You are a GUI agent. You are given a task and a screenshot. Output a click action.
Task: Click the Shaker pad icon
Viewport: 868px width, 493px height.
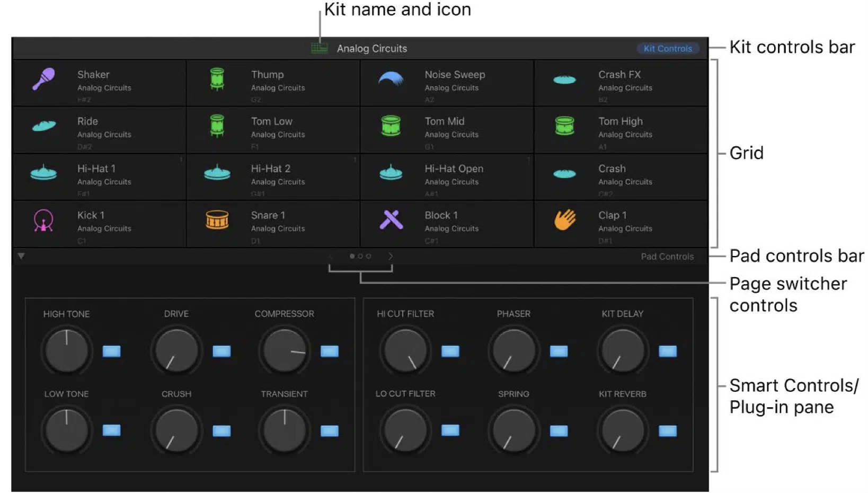(43, 79)
